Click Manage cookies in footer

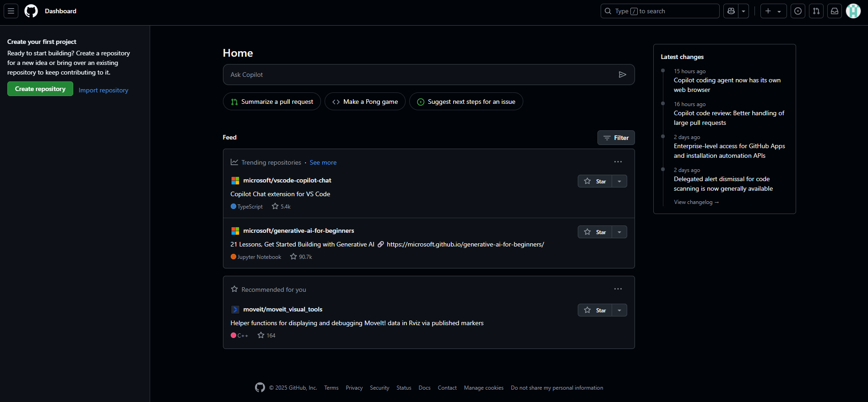click(x=484, y=388)
